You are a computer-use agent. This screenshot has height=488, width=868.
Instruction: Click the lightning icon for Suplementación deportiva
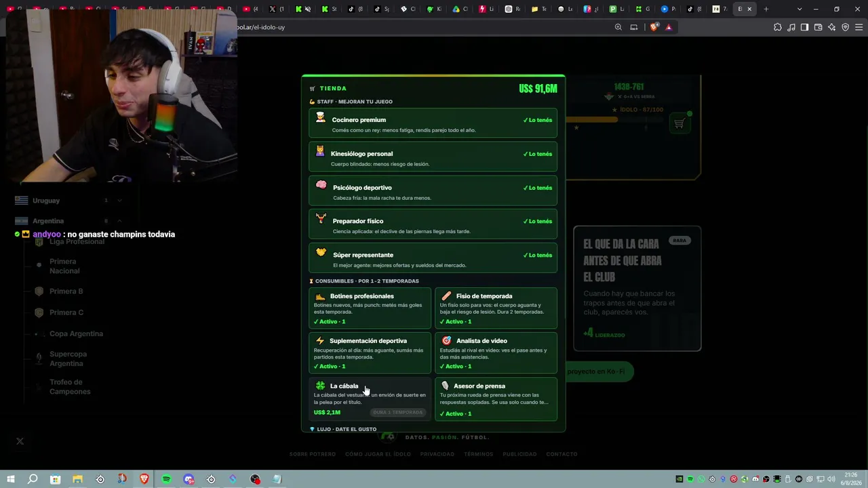point(320,341)
